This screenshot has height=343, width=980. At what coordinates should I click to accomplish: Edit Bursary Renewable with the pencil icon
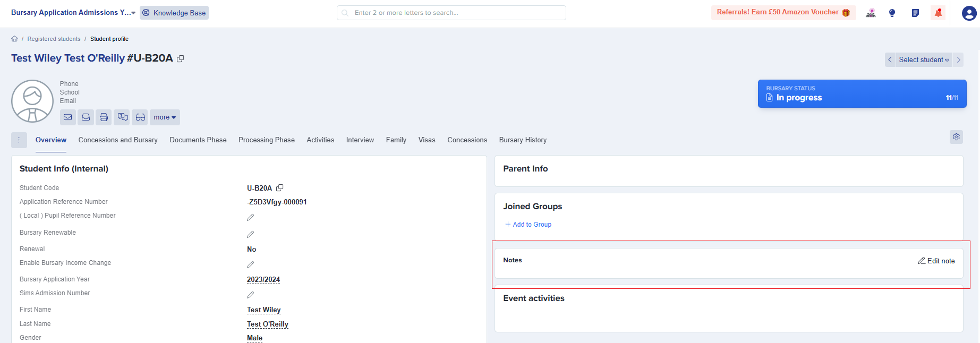[251, 234]
